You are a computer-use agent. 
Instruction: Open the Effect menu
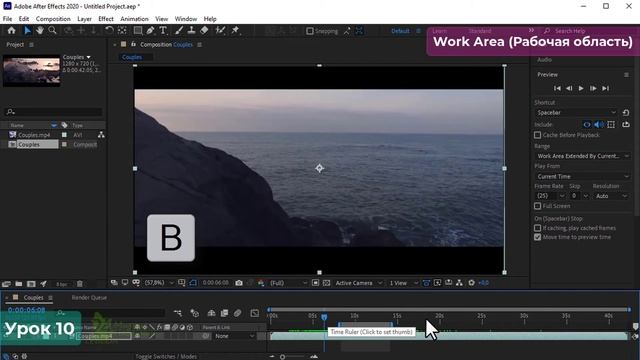[x=106, y=19]
